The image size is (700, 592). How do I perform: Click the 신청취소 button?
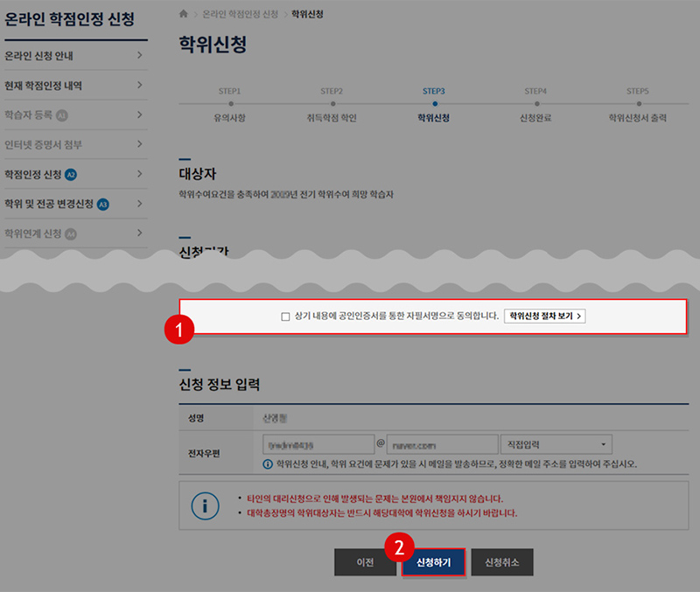(501, 563)
